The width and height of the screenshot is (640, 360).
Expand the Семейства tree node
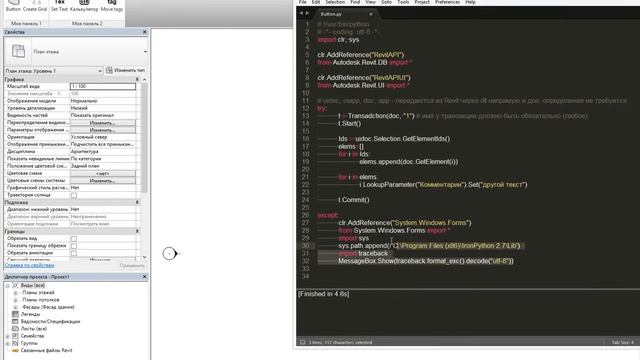click(7, 336)
